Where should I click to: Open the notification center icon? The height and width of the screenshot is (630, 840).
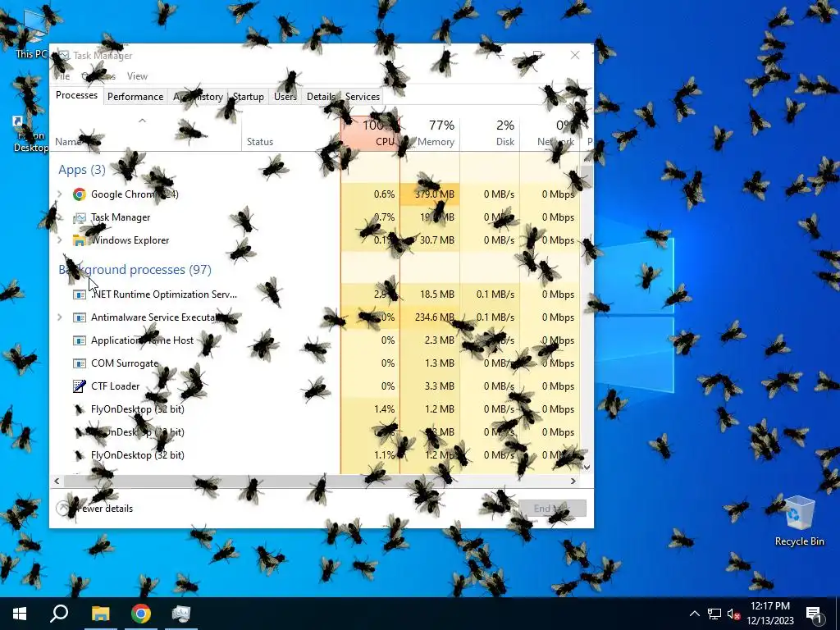pyautogui.click(x=814, y=614)
